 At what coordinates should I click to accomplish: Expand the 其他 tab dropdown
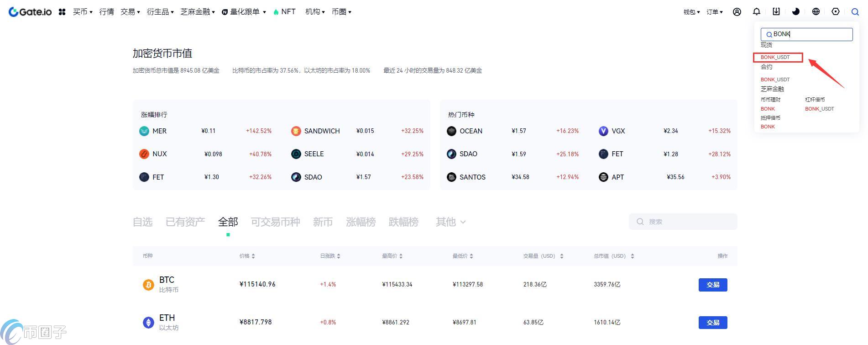point(450,222)
